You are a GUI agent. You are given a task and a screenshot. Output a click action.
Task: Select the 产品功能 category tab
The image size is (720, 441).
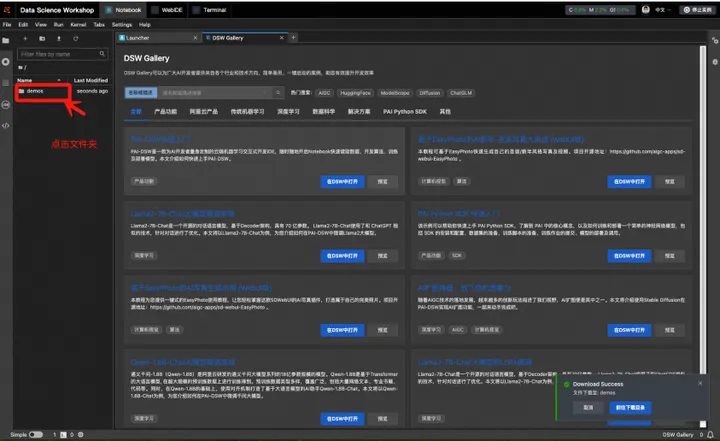pos(165,112)
